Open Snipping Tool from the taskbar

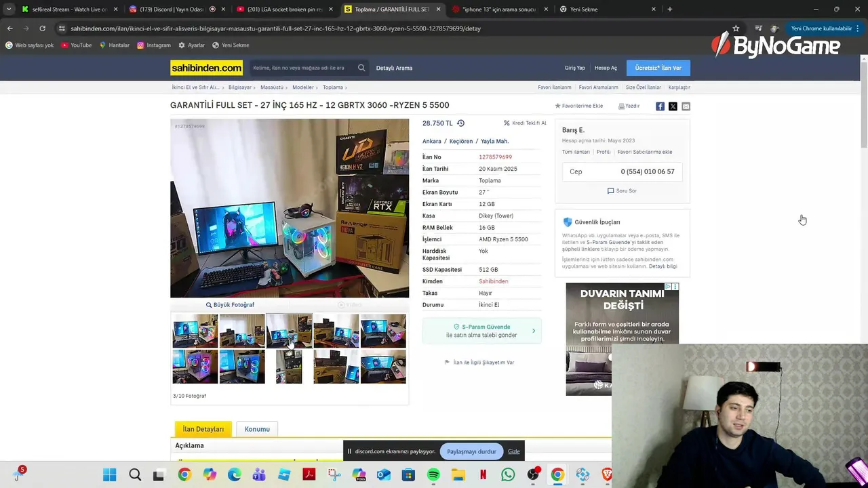click(x=334, y=474)
